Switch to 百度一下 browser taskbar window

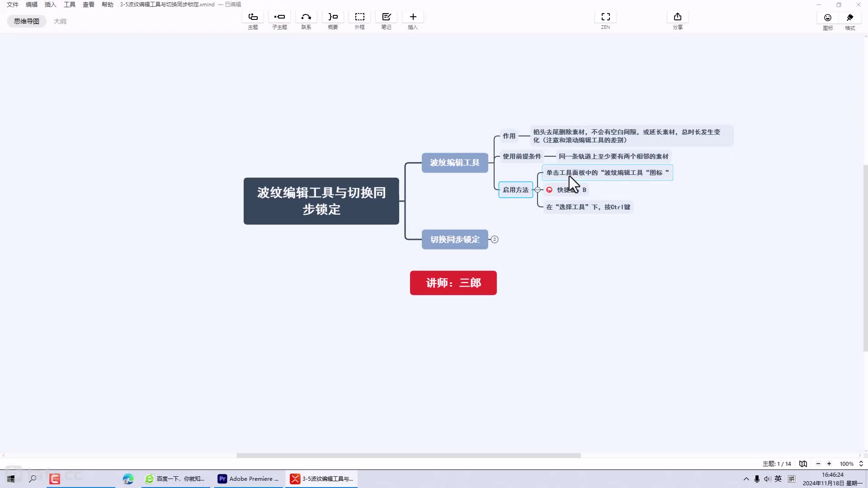click(x=175, y=479)
